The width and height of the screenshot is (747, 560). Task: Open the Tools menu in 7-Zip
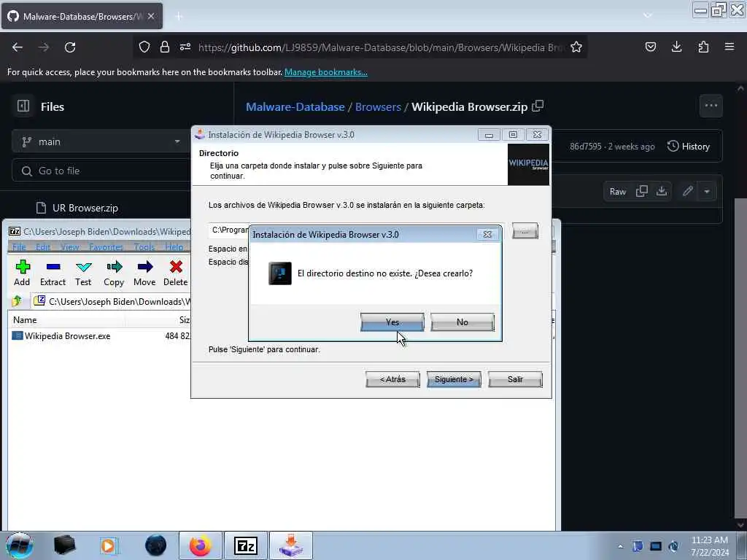point(144,246)
